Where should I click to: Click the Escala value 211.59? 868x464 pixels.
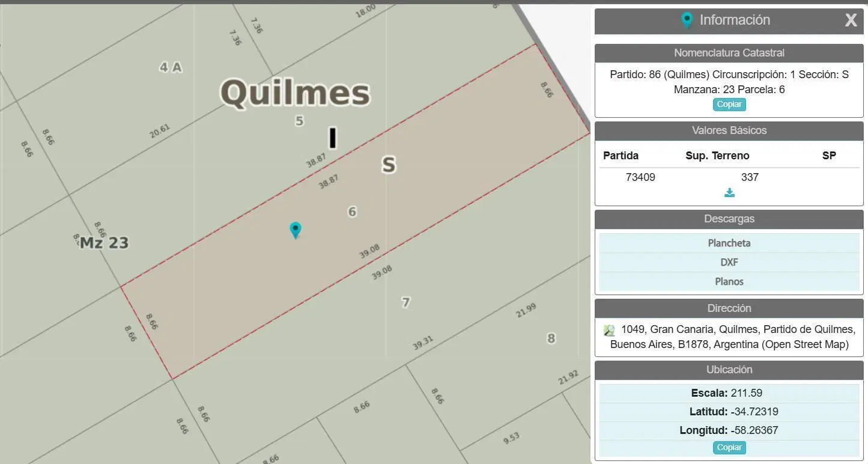pos(746,393)
